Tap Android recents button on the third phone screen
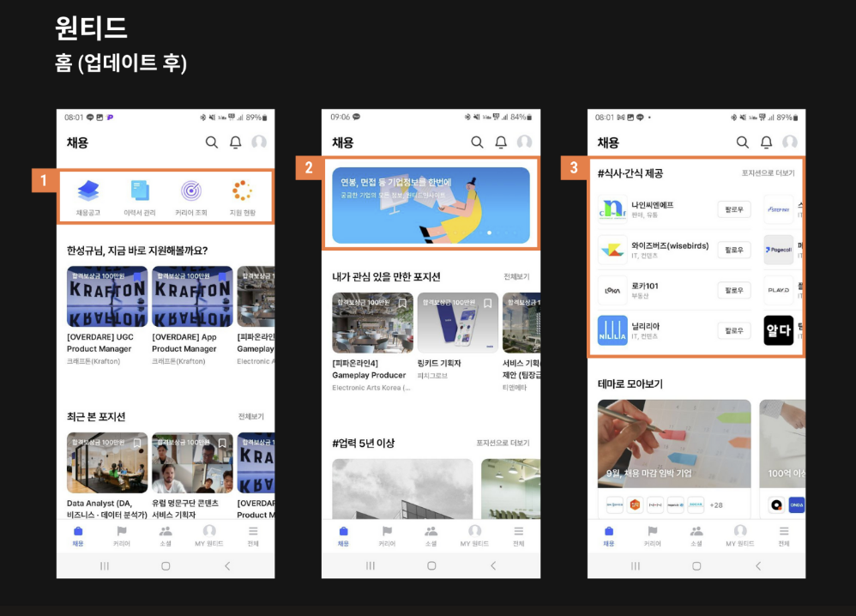 (636, 565)
